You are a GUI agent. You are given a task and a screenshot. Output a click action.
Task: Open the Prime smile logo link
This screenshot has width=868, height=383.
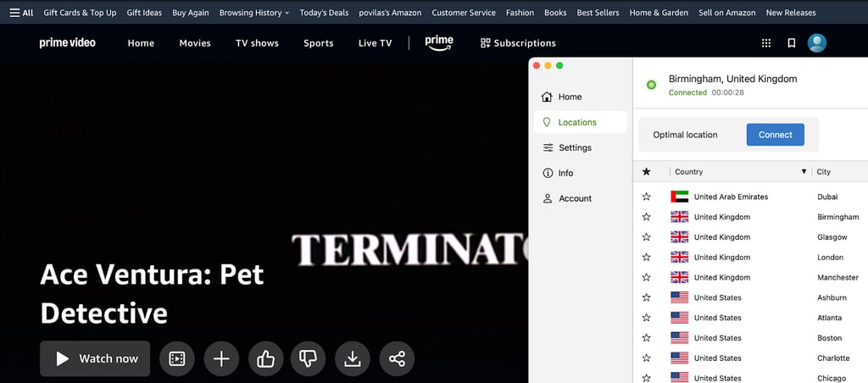click(x=439, y=42)
